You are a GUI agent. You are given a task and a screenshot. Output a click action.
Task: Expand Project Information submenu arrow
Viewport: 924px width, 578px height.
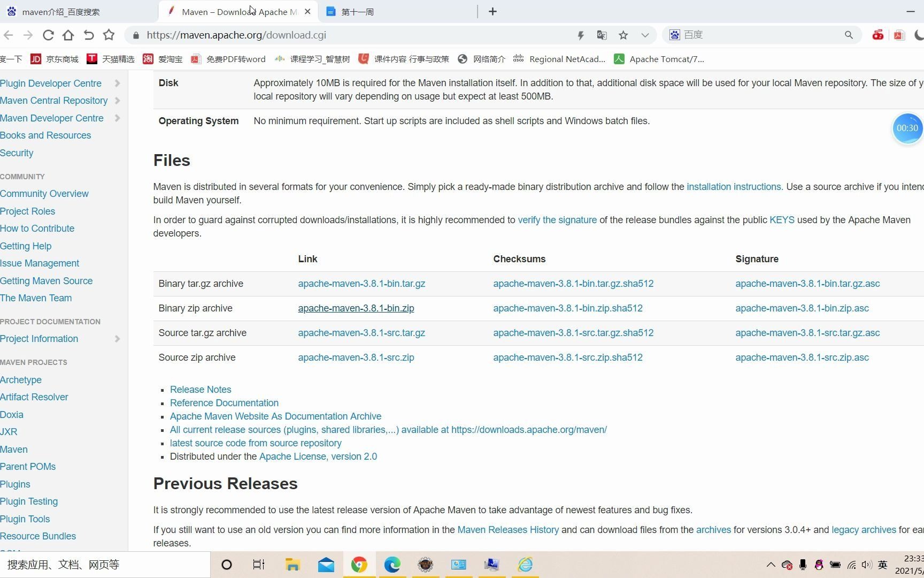coord(117,339)
